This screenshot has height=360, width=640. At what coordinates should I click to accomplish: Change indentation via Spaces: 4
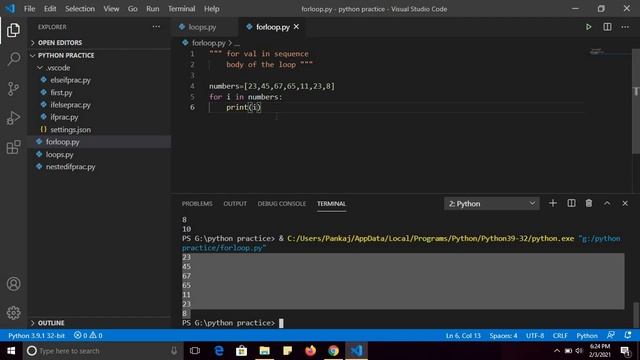pyautogui.click(x=503, y=336)
